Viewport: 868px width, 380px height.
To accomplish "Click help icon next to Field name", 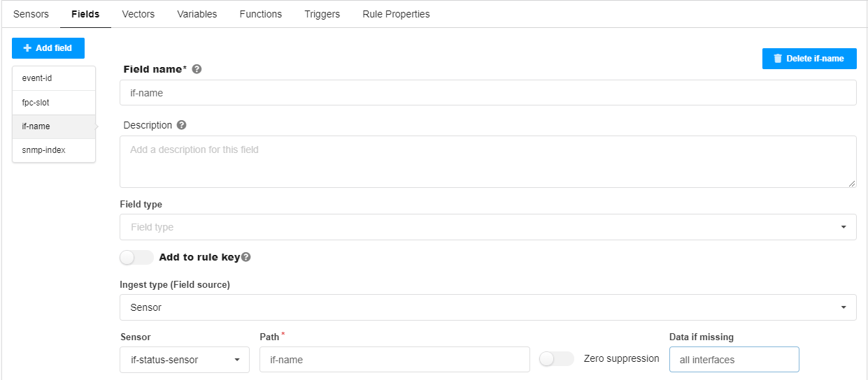I will (x=197, y=69).
